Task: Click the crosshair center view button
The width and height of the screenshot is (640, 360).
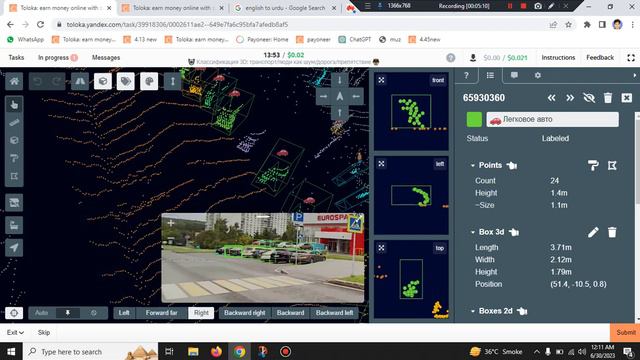Action: coord(14,313)
